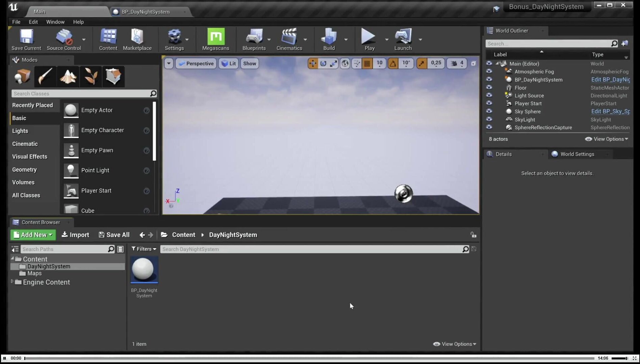Viewport: 640px width, 364px height.
Task: Hide the Floor actor in the outliner
Action: [489, 87]
